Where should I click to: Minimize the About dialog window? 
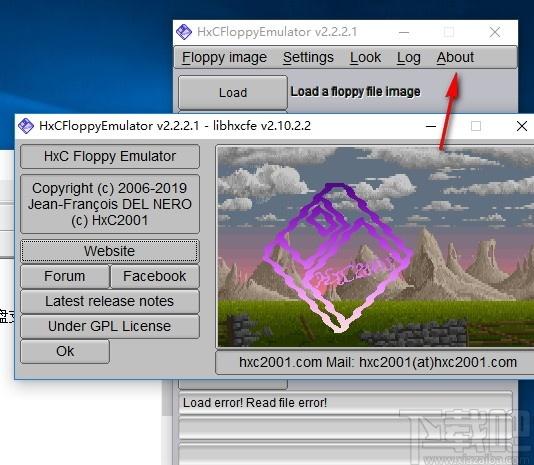(x=431, y=126)
